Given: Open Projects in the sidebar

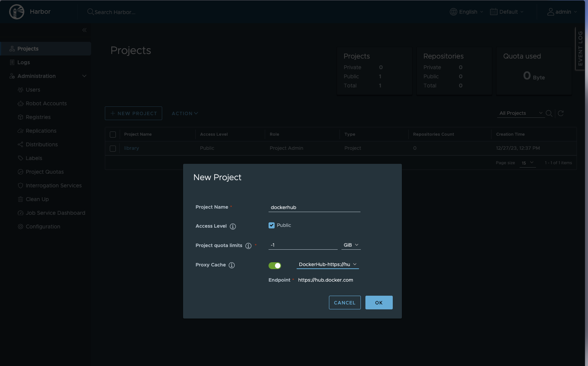Looking at the screenshot, I should [x=46, y=49].
